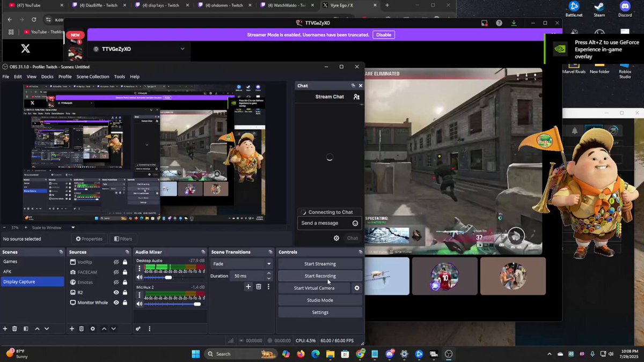
Task: Open chat users list icon
Action: pyautogui.click(x=356, y=97)
